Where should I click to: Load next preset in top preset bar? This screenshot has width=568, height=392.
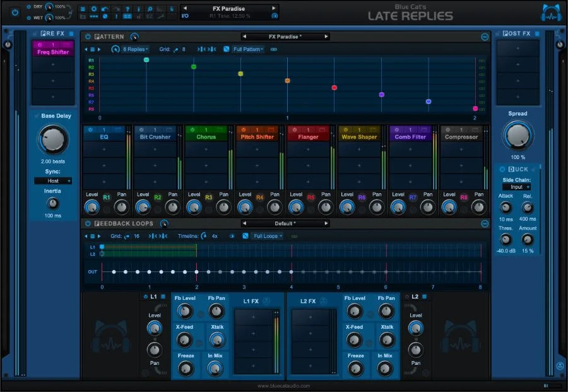tap(274, 8)
